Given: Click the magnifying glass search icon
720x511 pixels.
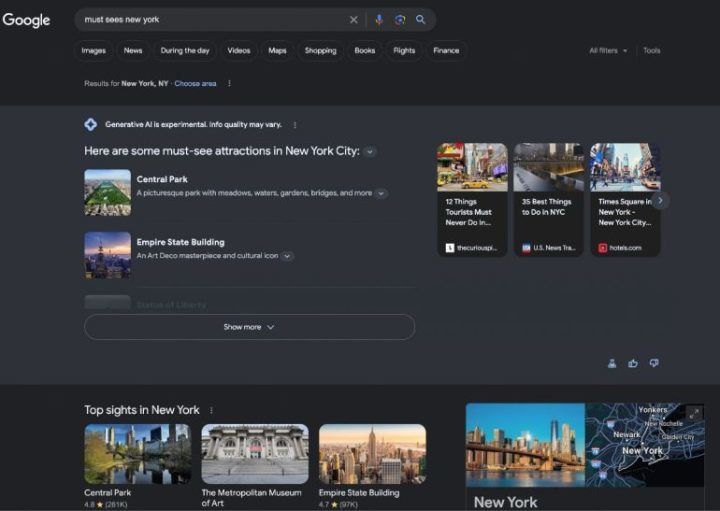Looking at the screenshot, I should tap(421, 20).
